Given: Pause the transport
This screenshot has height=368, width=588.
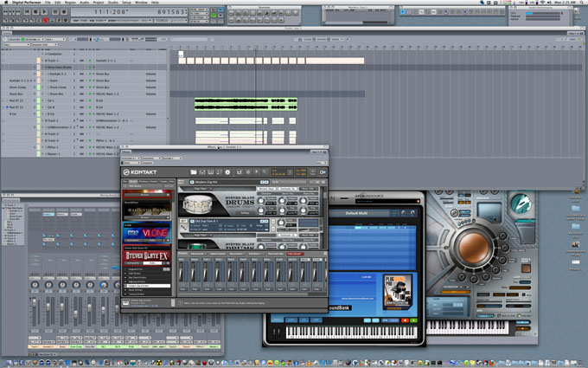Looking at the screenshot, I should (55, 12).
